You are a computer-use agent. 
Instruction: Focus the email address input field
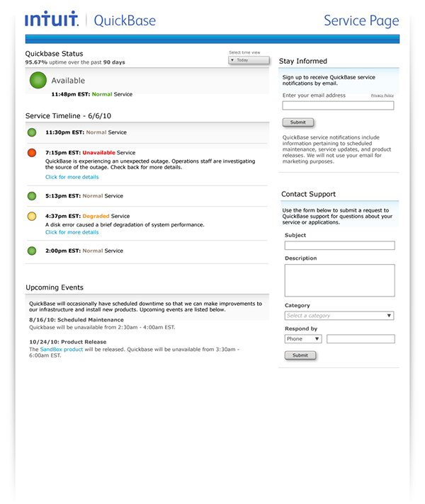pos(338,105)
